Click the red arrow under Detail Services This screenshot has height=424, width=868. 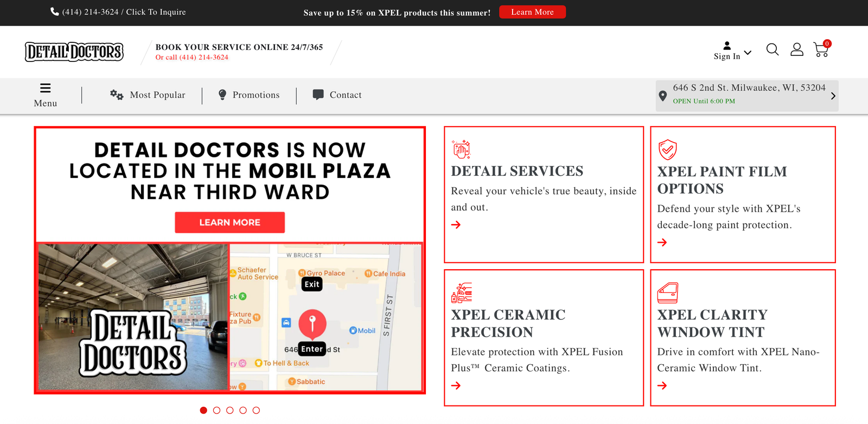tap(456, 225)
